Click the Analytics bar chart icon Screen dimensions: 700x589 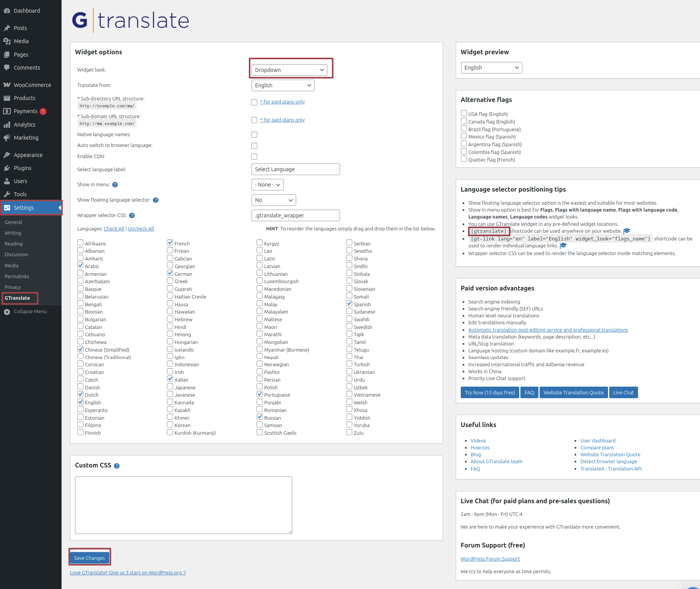coord(7,125)
